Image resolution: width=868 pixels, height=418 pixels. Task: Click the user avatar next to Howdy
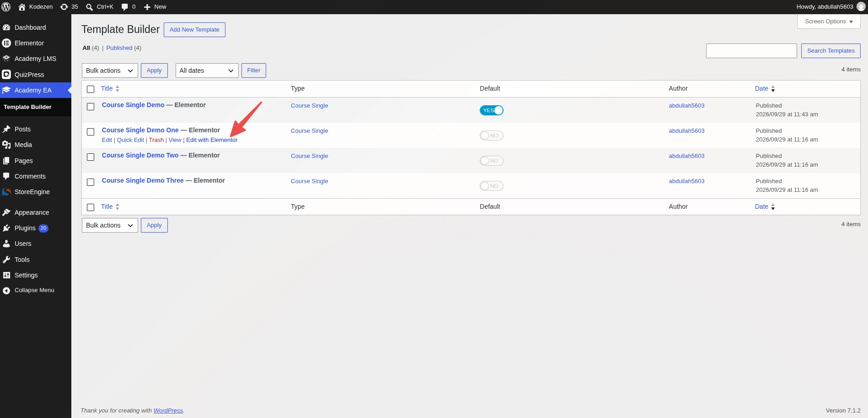coord(861,7)
